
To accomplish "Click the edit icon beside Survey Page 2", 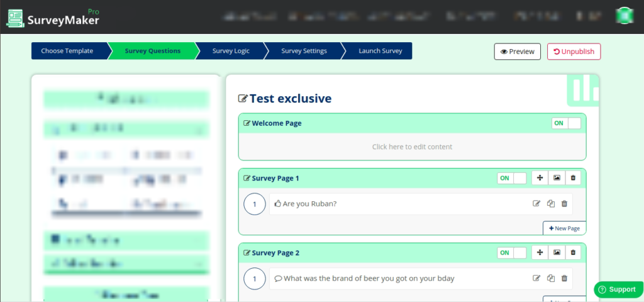I will [247, 253].
